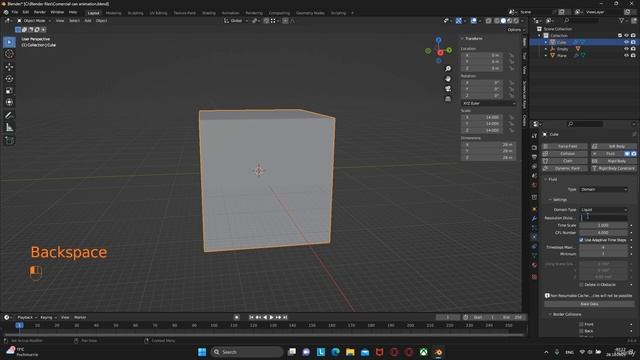Expand the Cube item in outliner
640x360 pixels.
546,42
